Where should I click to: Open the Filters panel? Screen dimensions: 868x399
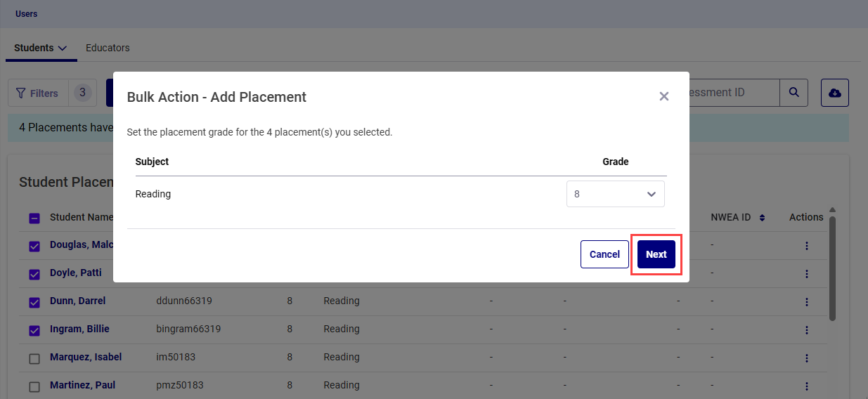tap(38, 93)
